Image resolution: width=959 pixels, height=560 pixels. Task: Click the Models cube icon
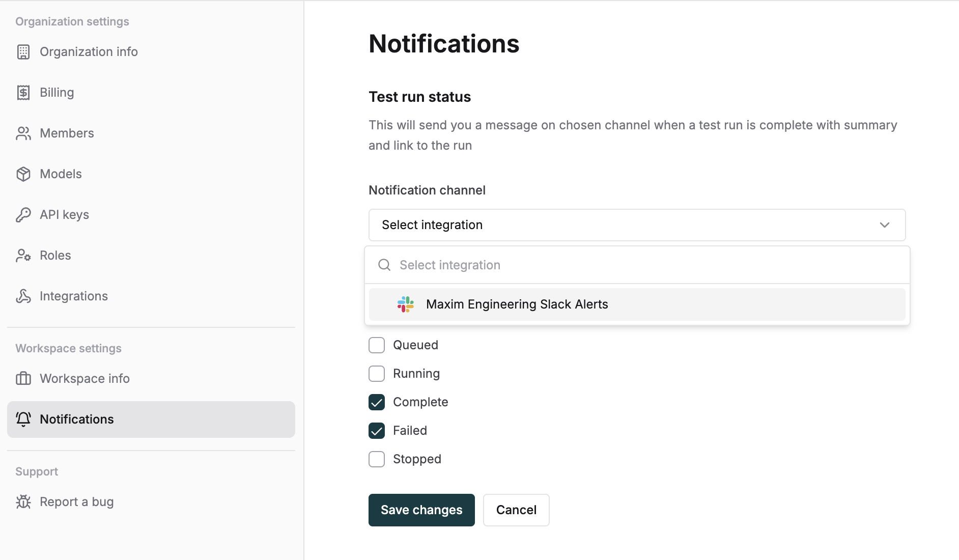click(23, 174)
